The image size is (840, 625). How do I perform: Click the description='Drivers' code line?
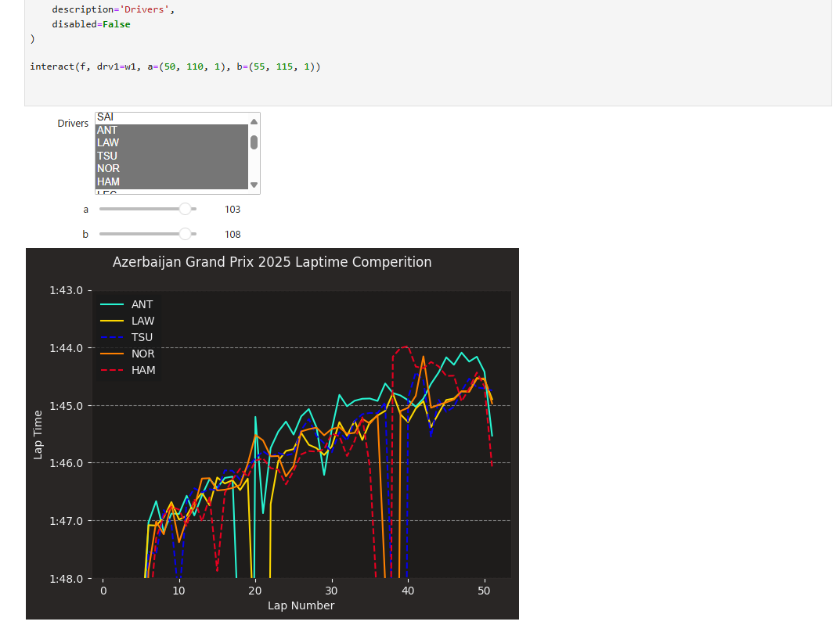coord(113,9)
